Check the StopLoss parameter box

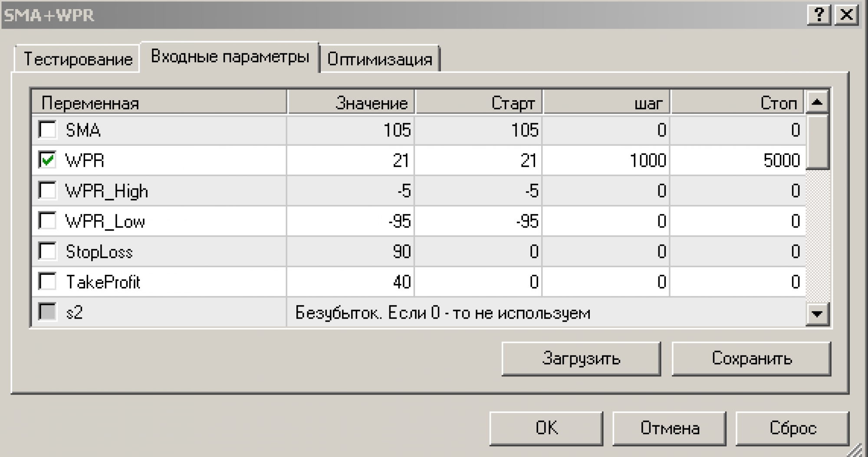(x=47, y=251)
